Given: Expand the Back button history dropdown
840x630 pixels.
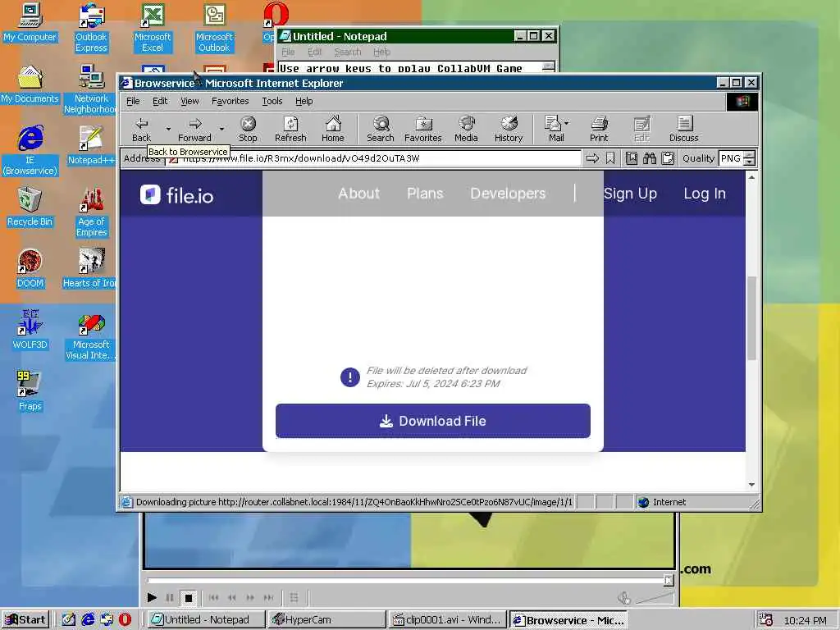Looking at the screenshot, I should click(168, 129).
